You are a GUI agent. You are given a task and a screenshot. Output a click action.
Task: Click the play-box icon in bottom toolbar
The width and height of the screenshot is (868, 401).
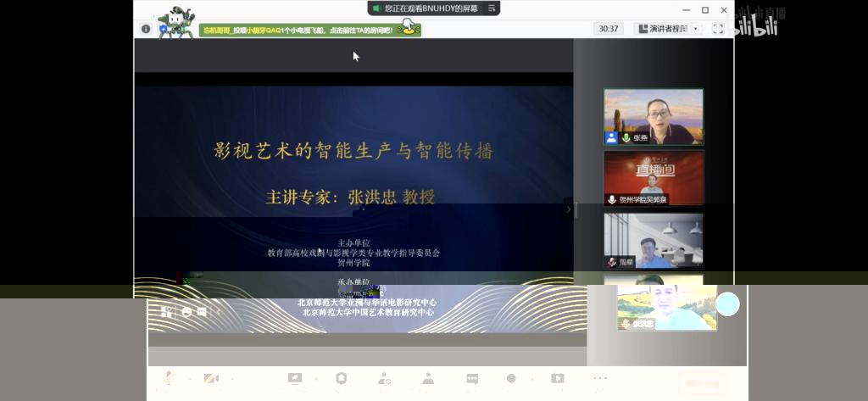pos(558,379)
